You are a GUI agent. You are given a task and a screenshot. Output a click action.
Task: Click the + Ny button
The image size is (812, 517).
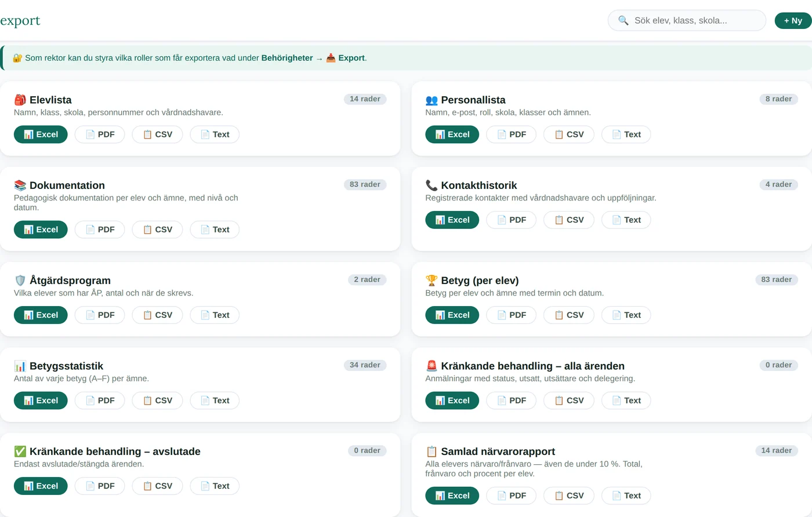click(793, 21)
